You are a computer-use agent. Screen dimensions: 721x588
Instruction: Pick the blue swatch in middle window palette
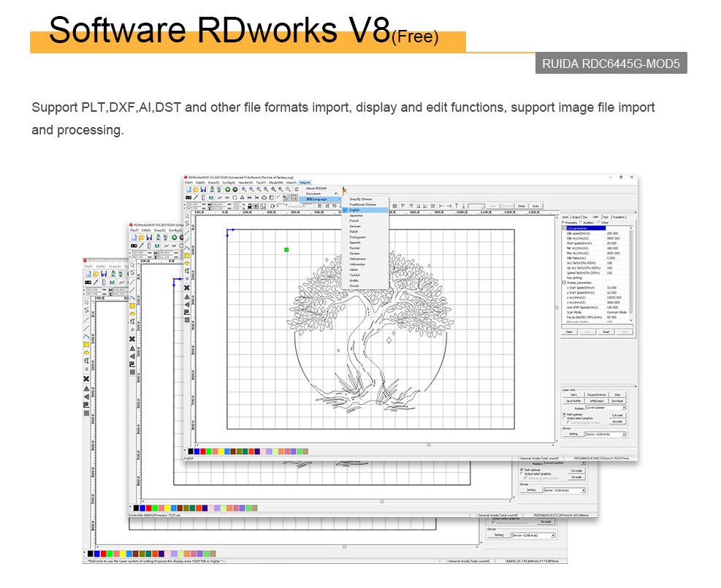pyautogui.click(x=142, y=508)
